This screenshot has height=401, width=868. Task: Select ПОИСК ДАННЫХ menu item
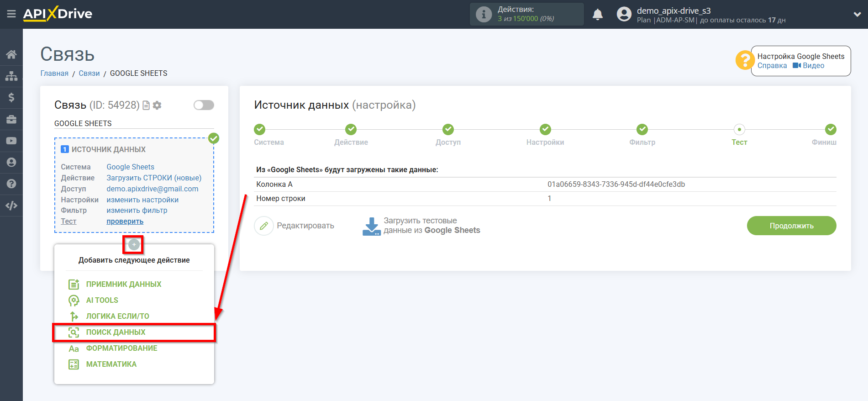pyautogui.click(x=116, y=332)
